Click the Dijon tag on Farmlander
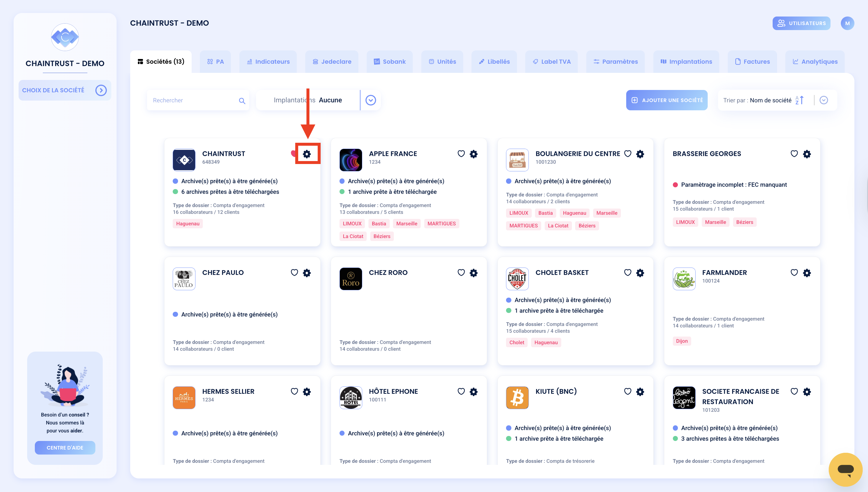The width and height of the screenshot is (868, 492). tap(682, 341)
